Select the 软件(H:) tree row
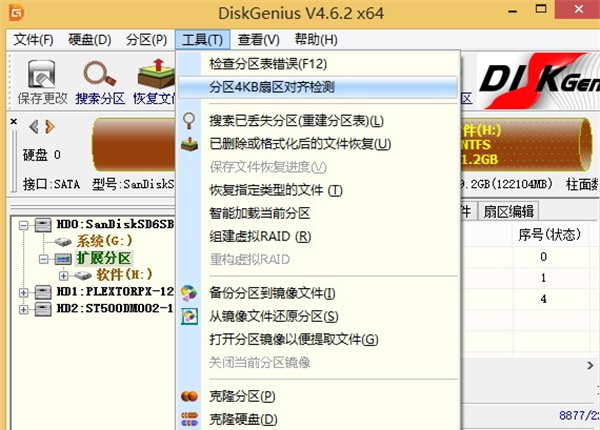600x430 pixels. [x=124, y=275]
